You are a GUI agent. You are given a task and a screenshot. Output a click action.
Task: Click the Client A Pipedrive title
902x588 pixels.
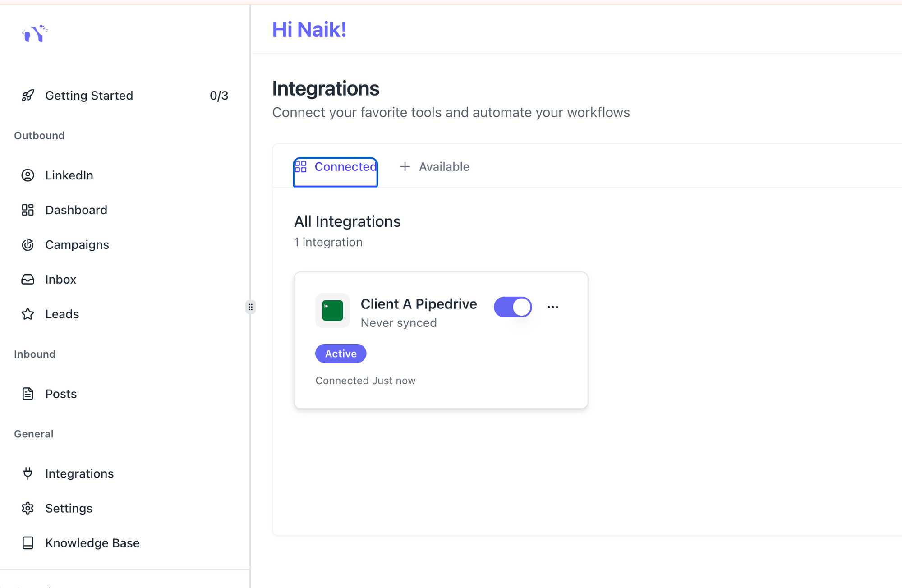pos(419,304)
